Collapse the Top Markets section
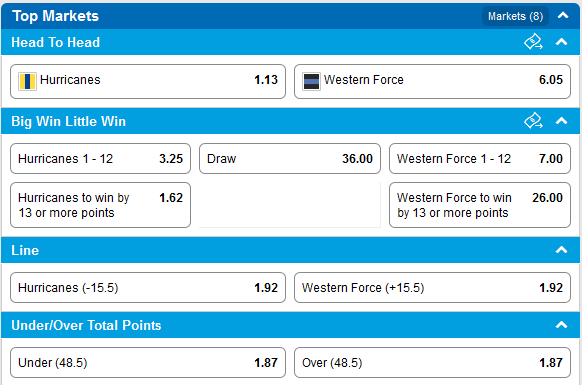Screen dimensions: 582x385 click(563, 16)
